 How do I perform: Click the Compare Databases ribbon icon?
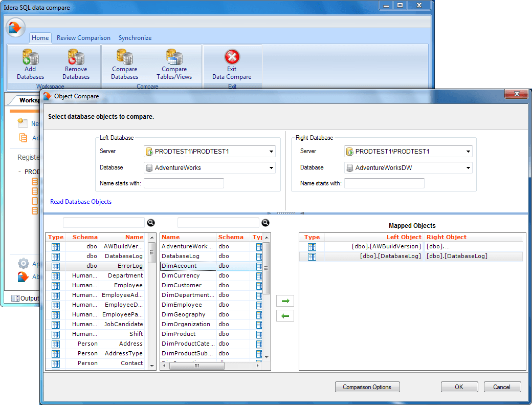click(124, 57)
